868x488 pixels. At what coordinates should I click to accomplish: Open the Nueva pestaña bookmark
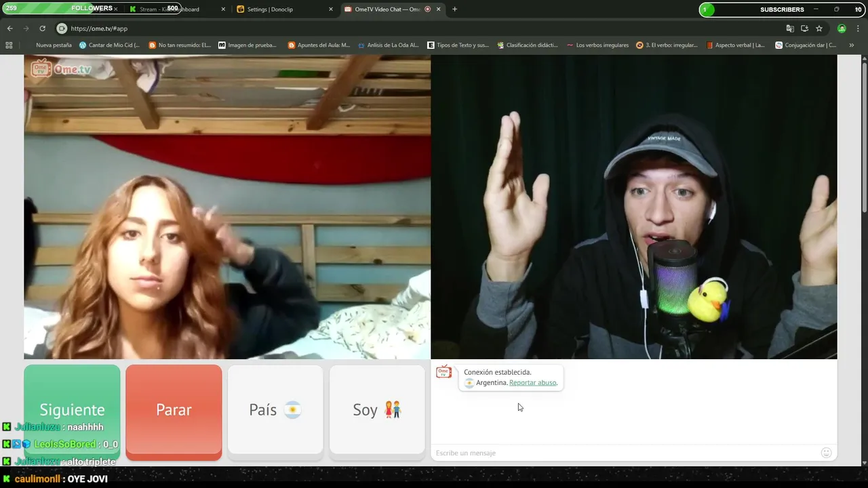tap(54, 45)
